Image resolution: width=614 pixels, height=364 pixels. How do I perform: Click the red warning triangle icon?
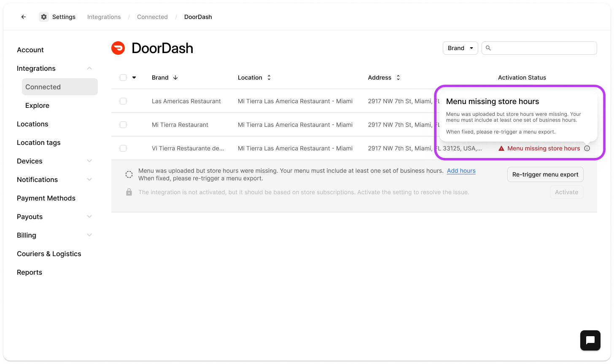[x=501, y=148]
